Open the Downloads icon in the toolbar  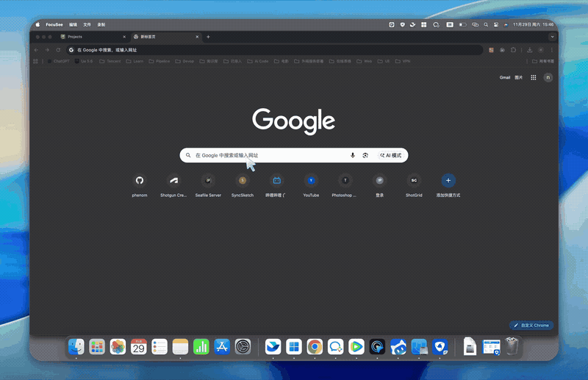pyautogui.click(x=529, y=50)
